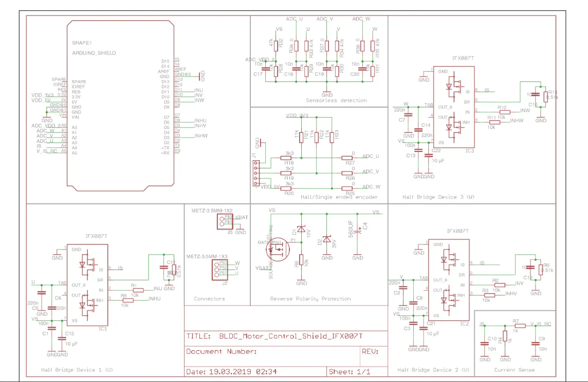Click resistor R19 3k3 symbol

coord(286,174)
